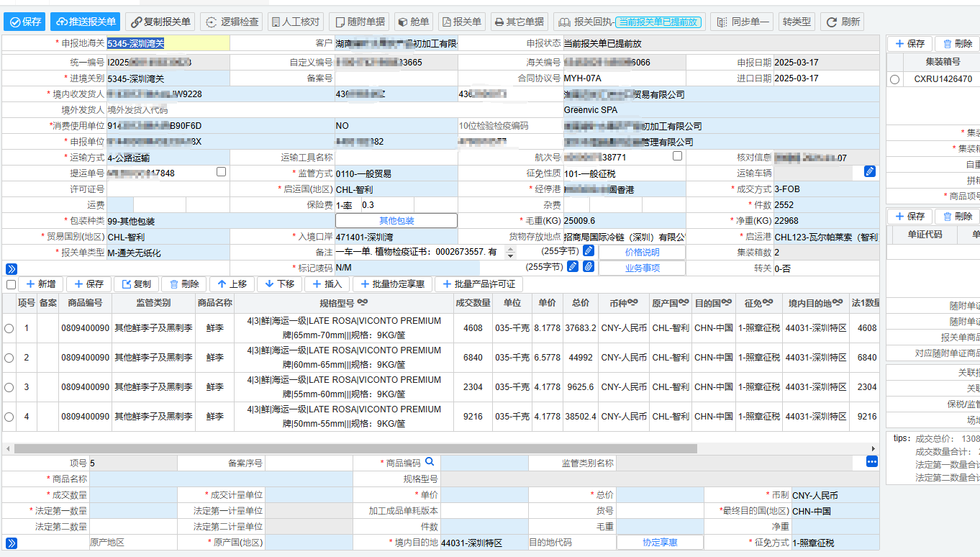Open 报关单类型 field M-通关无纸化

coord(168,253)
